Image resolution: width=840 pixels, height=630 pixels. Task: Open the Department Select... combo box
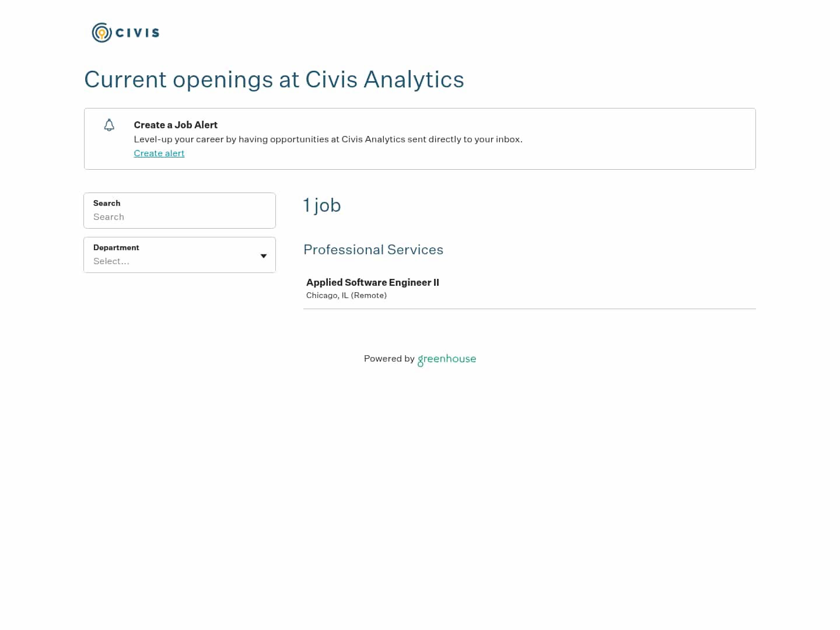[180, 261]
